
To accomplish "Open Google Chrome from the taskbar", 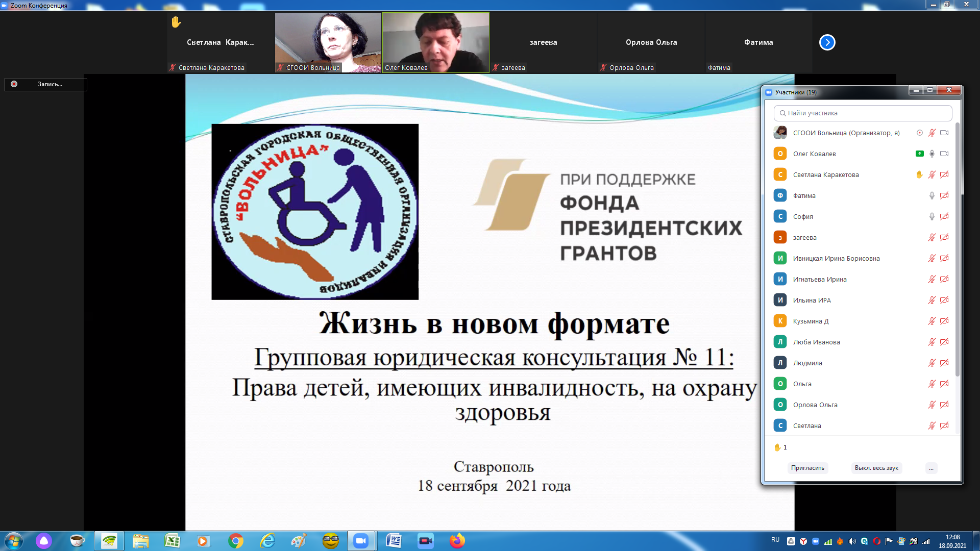I will 236,541.
